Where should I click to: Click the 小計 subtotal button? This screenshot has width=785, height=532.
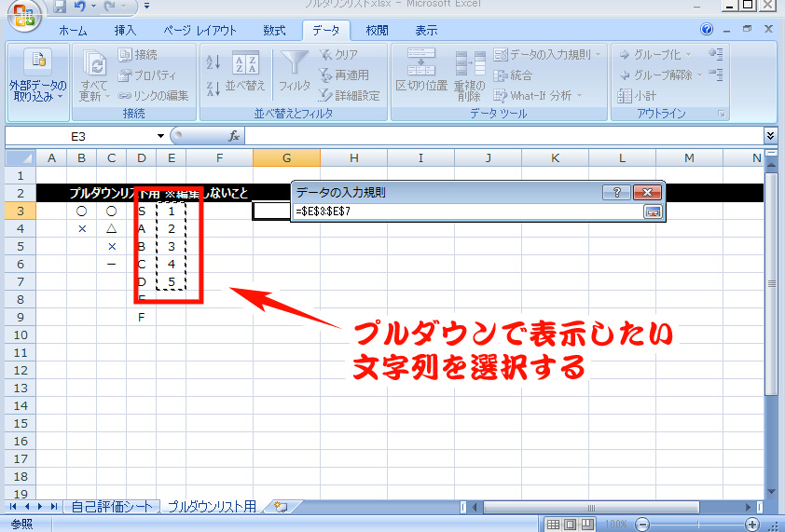[637, 96]
